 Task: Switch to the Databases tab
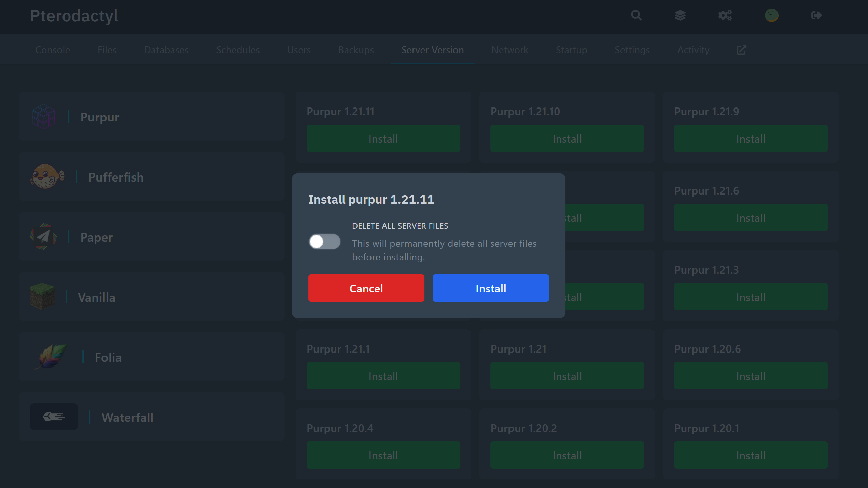click(166, 50)
